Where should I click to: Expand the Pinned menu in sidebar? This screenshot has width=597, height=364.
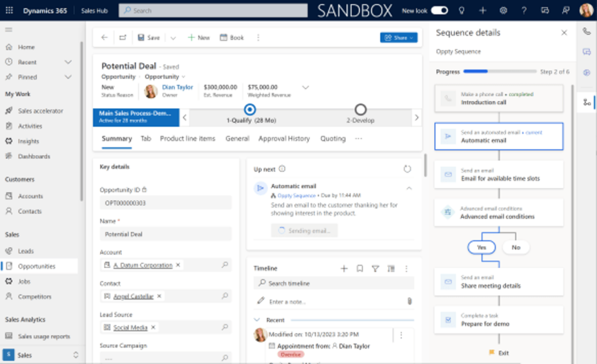click(x=68, y=77)
